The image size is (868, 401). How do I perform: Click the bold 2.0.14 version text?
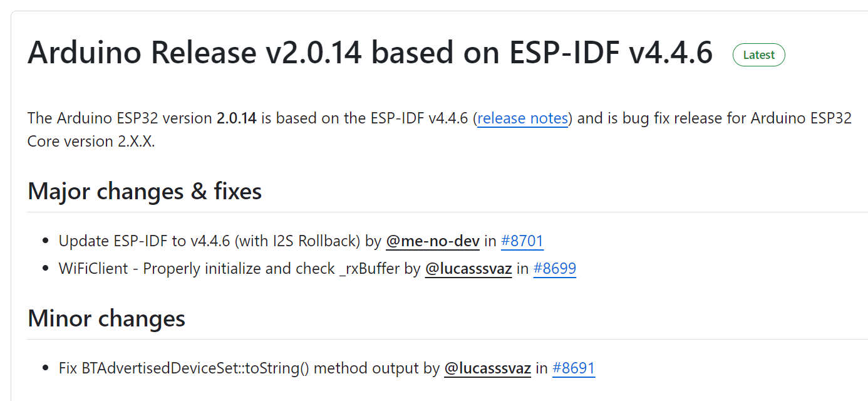237,118
